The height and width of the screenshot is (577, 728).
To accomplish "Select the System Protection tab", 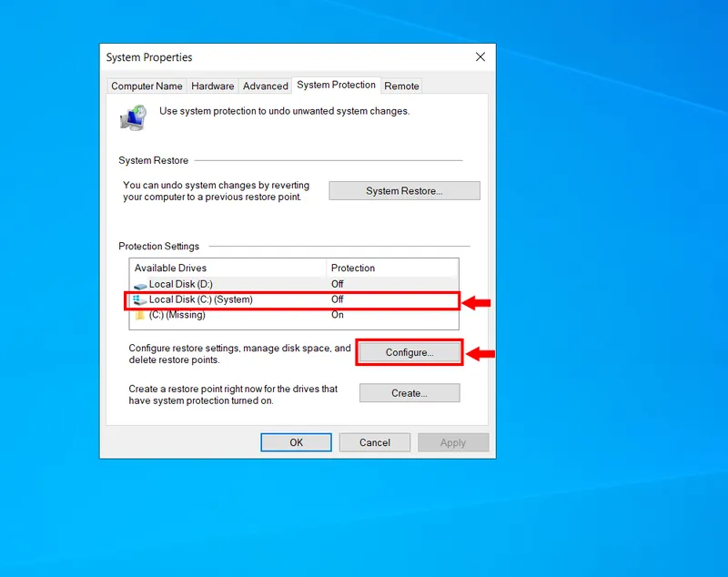I will (x=336, y=85).
